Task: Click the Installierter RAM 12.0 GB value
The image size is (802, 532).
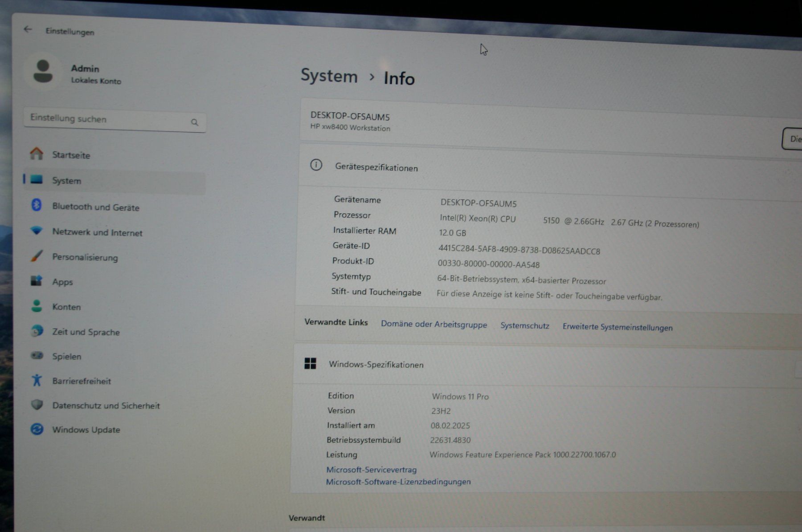Action: click(452, 233)
